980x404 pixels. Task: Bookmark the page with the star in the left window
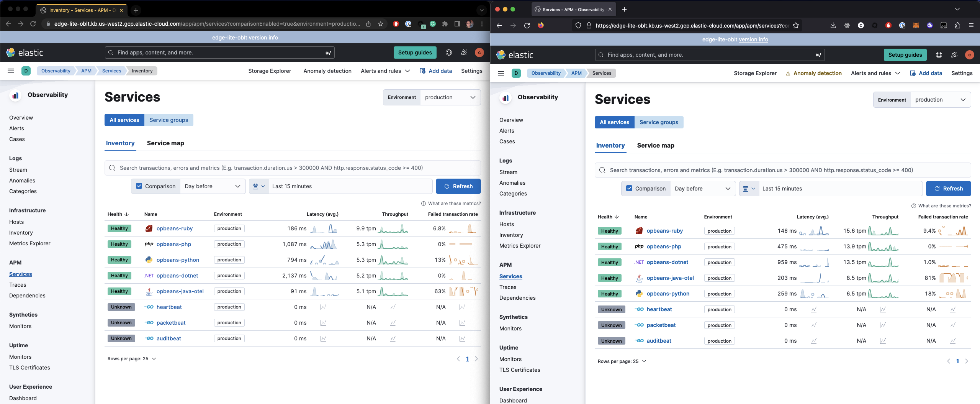(x=381, y=24)
